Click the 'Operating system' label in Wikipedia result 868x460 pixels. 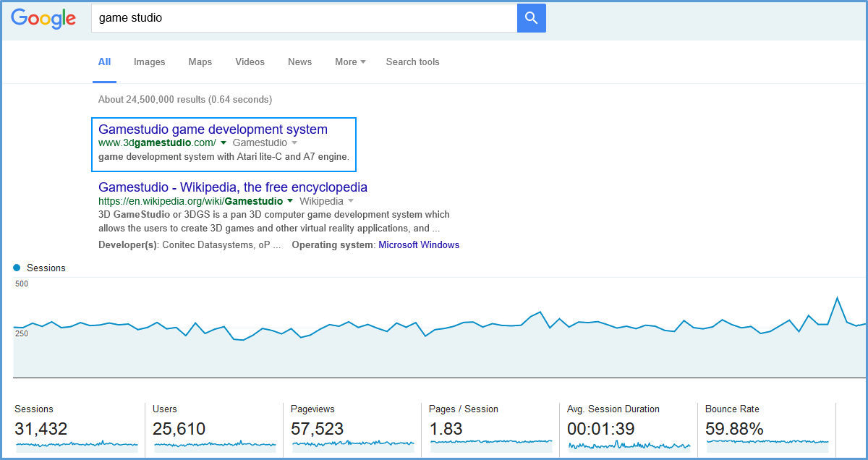[x=333, y=245]
